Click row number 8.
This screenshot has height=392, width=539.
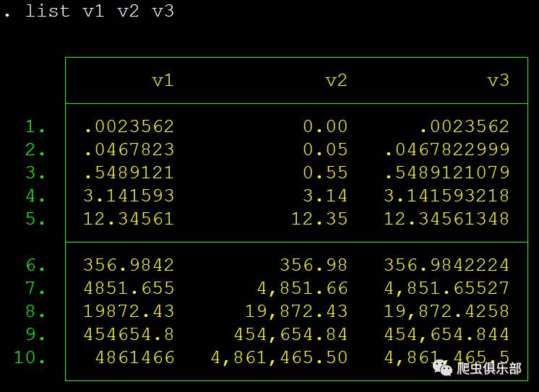[35, 311]
